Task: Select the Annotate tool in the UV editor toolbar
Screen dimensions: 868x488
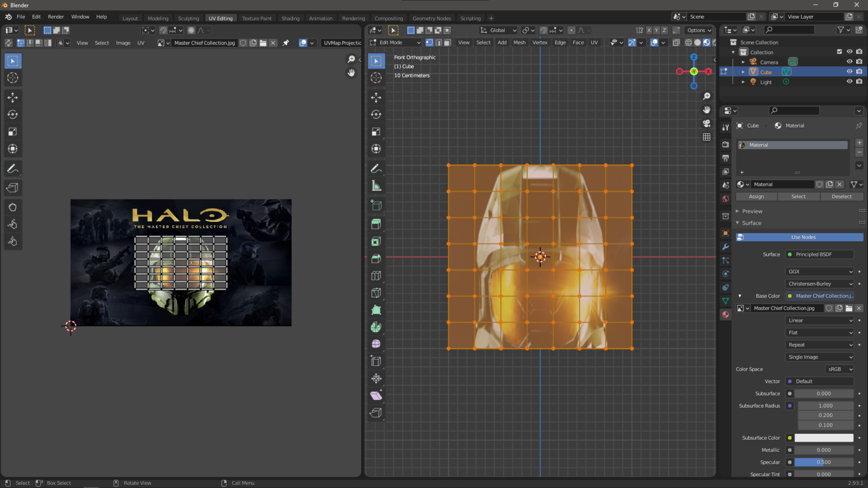Action: tap(12, 168)
